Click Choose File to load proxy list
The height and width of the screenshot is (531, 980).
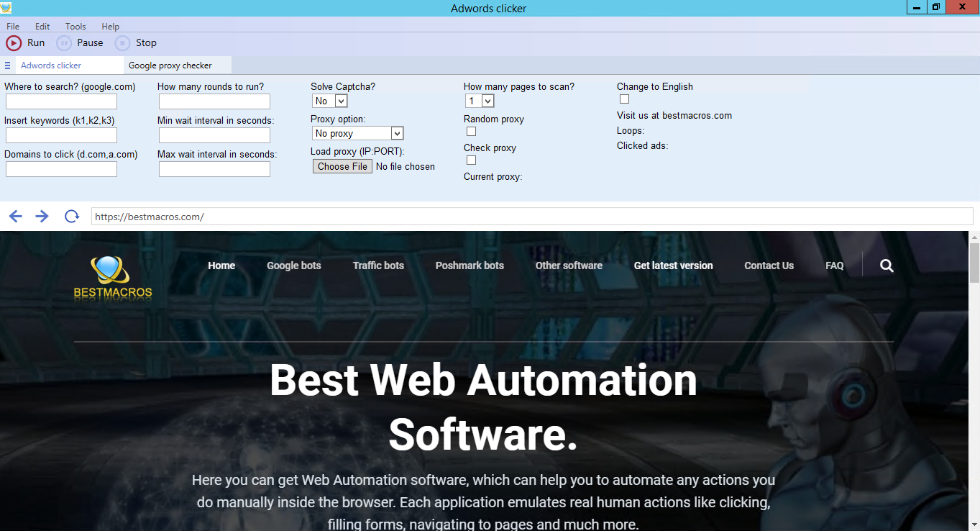[x=342, y=166]
